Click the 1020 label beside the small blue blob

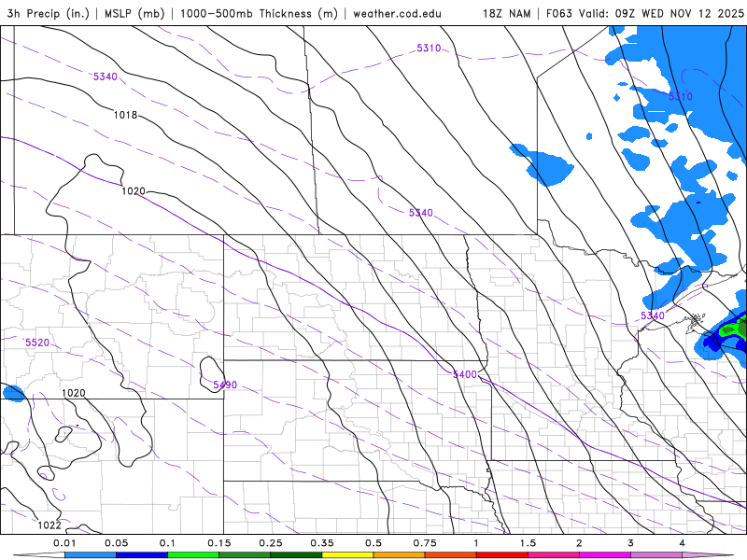point(74,393)
